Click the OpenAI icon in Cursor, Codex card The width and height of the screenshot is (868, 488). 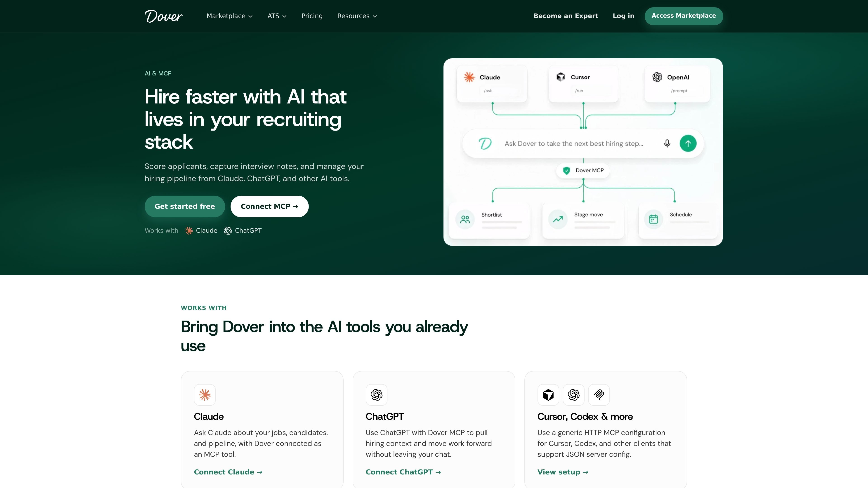[573, 395]
